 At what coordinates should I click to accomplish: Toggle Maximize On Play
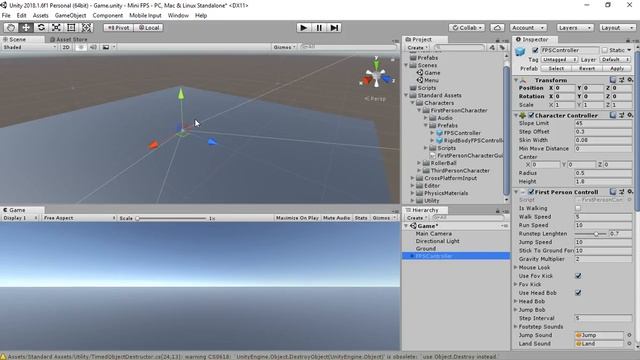[297, 218]
